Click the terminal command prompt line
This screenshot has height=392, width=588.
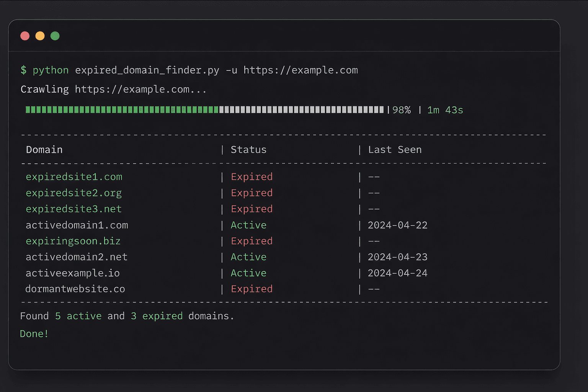[189, 70]
